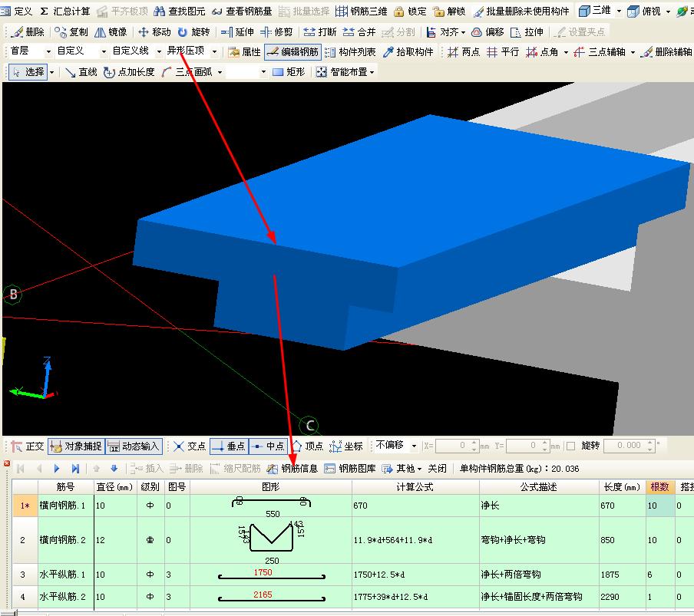Select the 旋转 rotate tool

[193, 32]
